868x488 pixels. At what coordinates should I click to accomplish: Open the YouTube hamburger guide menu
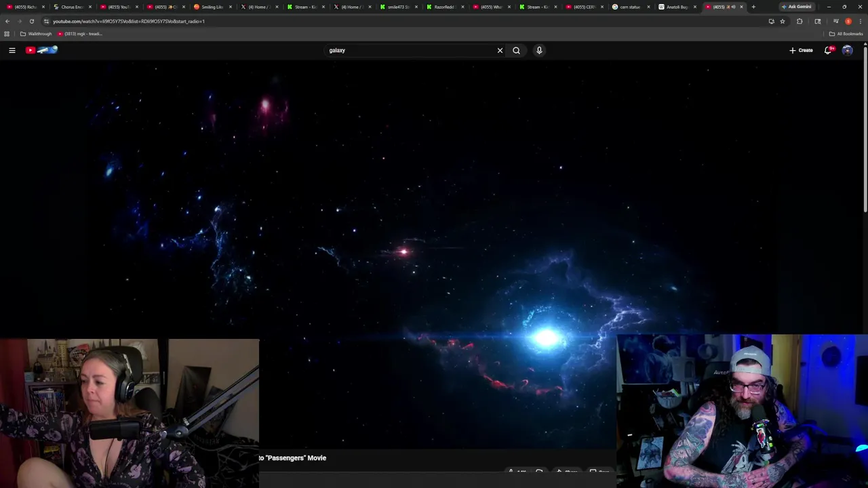tap(12, 50)
